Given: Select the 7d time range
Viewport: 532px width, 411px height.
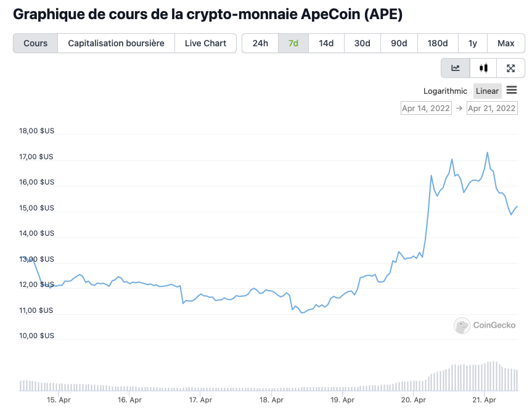Looking at the screenshot, I should pos(293,43).
